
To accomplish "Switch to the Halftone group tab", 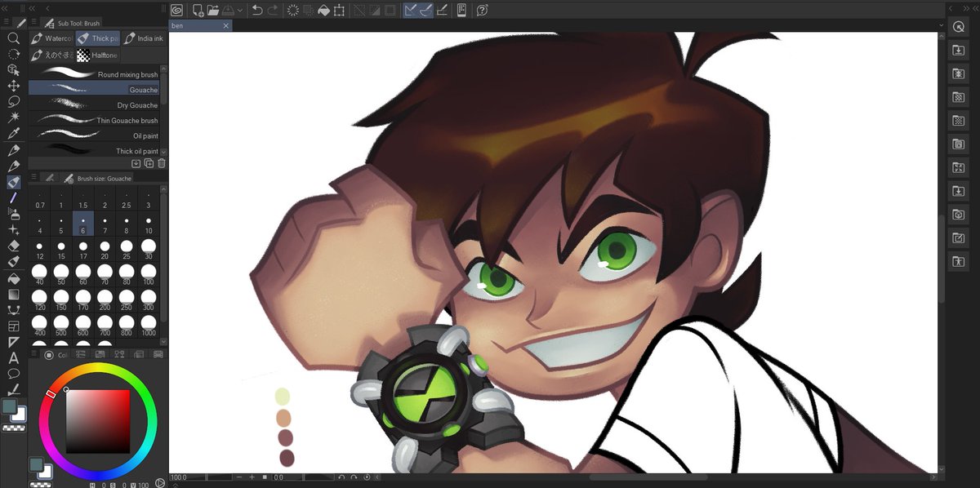I will pos(98,55).
